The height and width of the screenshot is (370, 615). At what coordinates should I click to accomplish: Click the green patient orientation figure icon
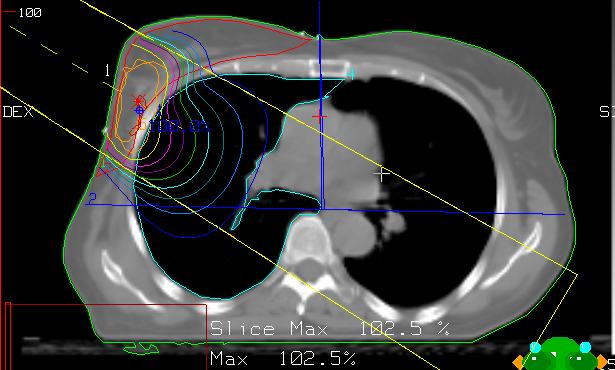560,354
